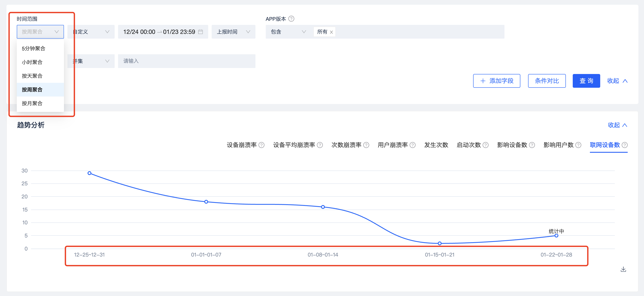The width and height of the screenshot is (644, 296).
Task: Click the date range 12/24 00:00 field
Action: point(163,32)
